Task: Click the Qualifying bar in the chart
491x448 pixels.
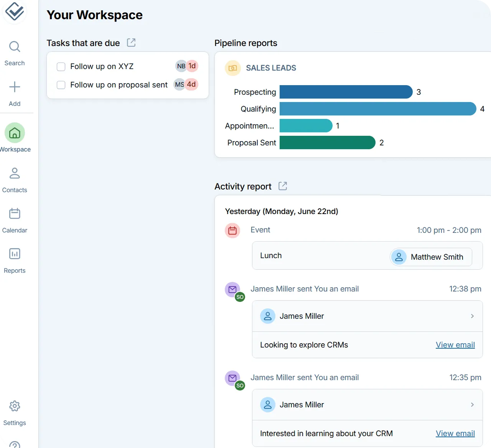Action: (378, 109)
